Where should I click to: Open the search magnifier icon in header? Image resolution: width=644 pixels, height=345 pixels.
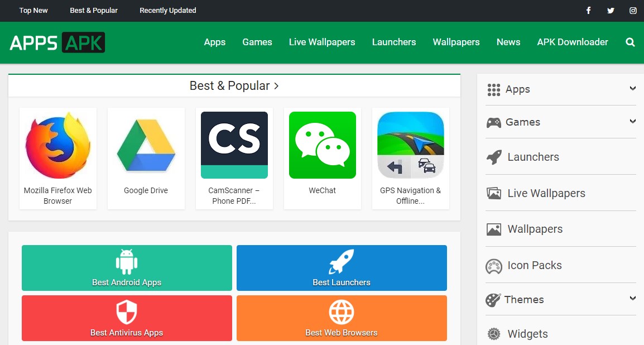(630, 42)
